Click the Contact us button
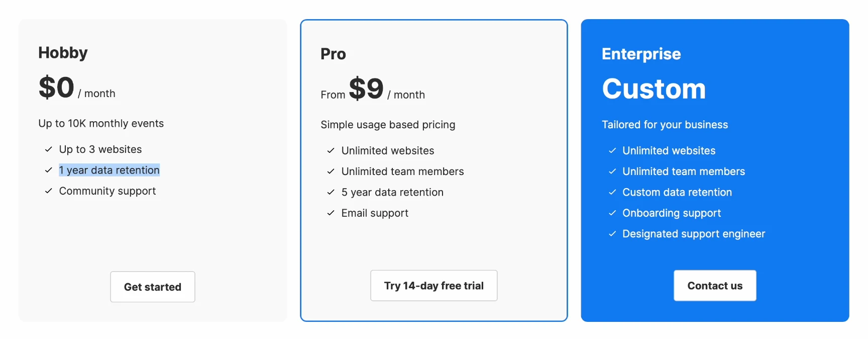 [715, 286]
